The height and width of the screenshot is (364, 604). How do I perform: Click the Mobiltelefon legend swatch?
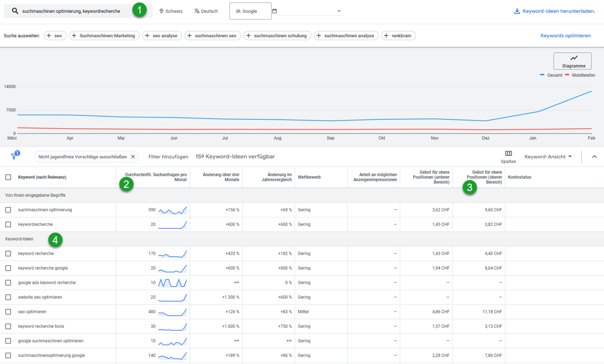click(567, 75)
